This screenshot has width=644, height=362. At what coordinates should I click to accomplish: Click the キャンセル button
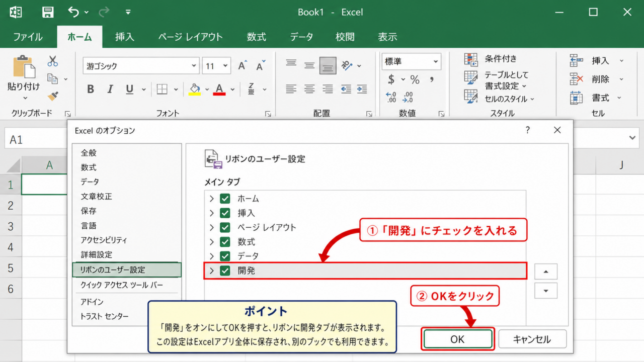(532, 339)
